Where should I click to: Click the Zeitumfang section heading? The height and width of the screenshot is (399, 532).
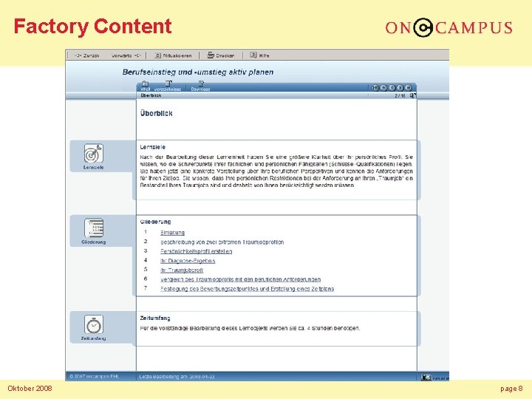[155, 318]
